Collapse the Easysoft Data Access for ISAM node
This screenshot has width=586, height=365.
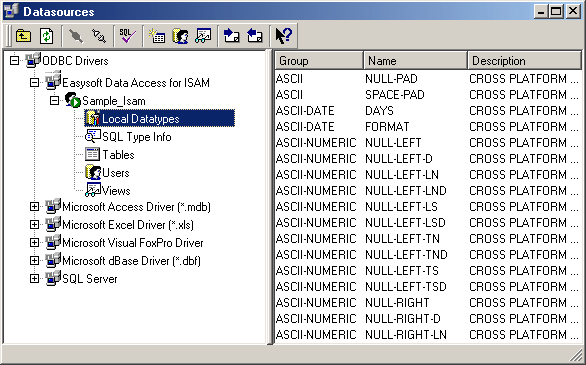34,83
